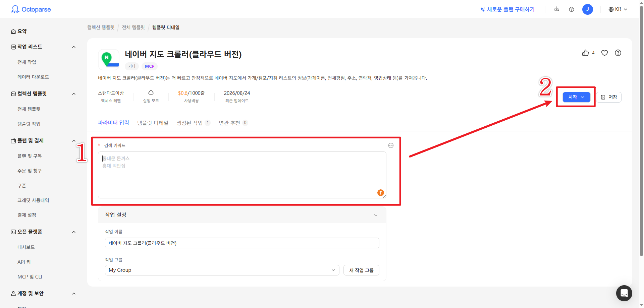The width and height of the screenshot is (644, 308).
Task: Click the 기타 tag
Action: click(x=132, y=66)
